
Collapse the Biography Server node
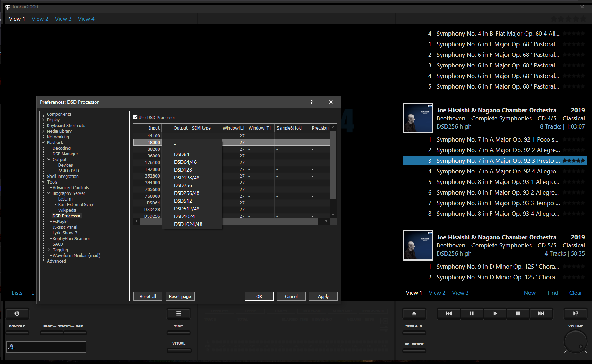click(x=49, y=193)
